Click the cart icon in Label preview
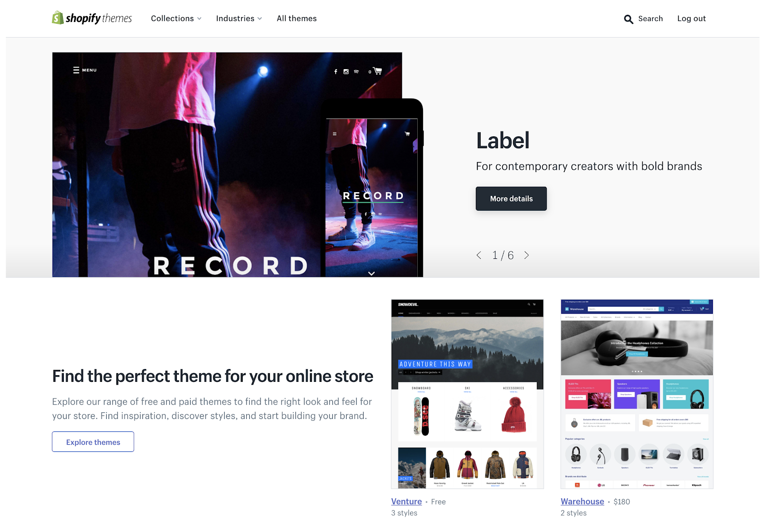Viewport: 763px width, 532px height. coord(378,71)
